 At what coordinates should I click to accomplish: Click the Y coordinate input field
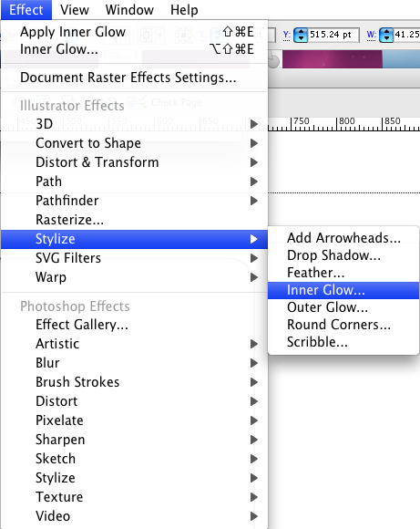coord(333,35)
